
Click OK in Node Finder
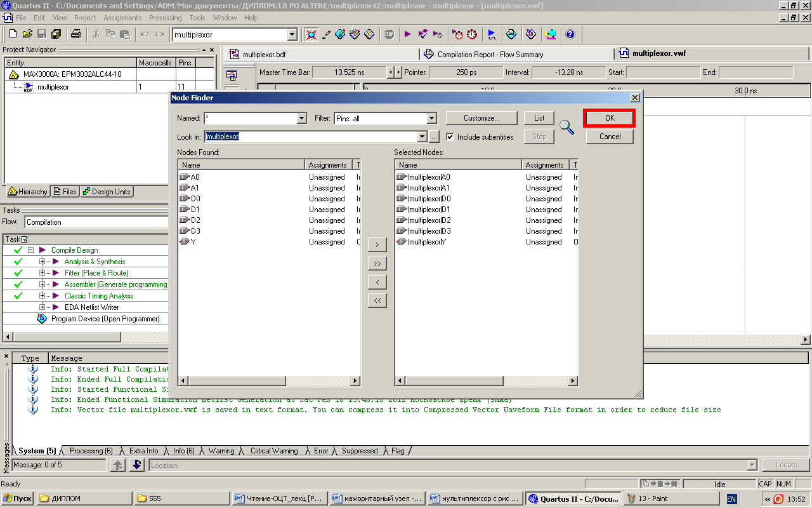click(x=610, y=118)
